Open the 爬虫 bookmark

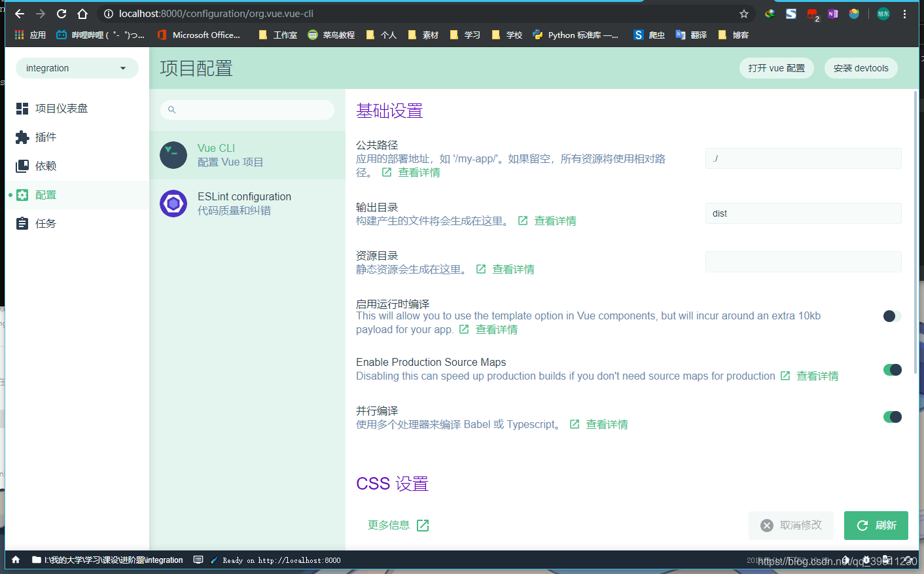pyautogui.click(x=649, y=35)
